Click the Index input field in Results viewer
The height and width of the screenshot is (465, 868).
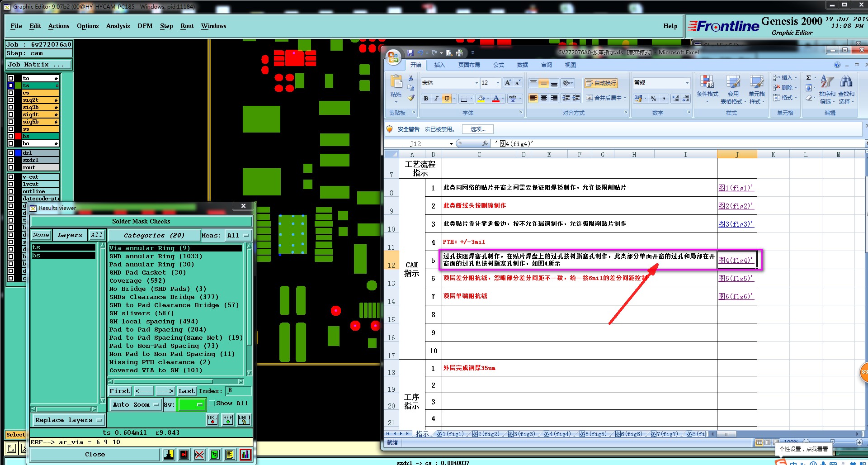(239, 391)
